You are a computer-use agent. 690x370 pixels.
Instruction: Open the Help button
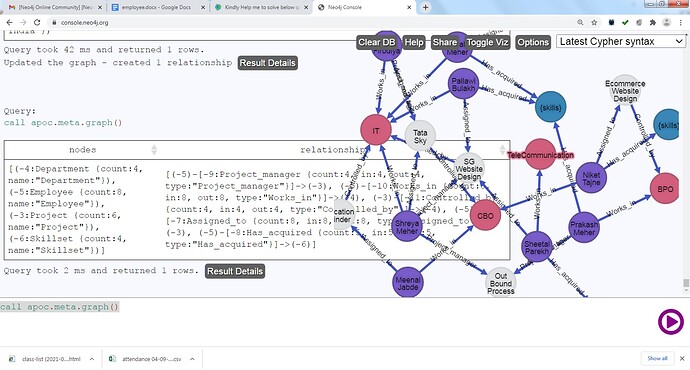coord(414,42)
